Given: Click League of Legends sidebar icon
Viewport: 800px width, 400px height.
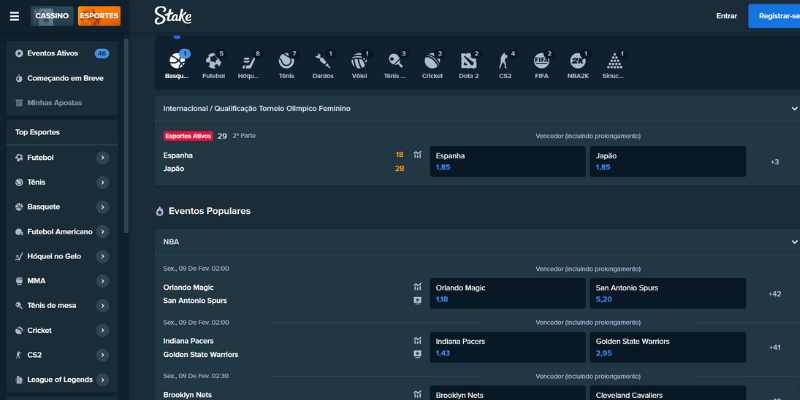Looking at the screenshot, I should 19,380.
